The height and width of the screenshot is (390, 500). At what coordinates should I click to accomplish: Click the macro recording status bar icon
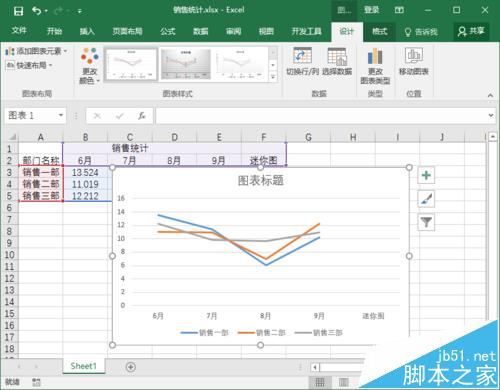point(36,382)
